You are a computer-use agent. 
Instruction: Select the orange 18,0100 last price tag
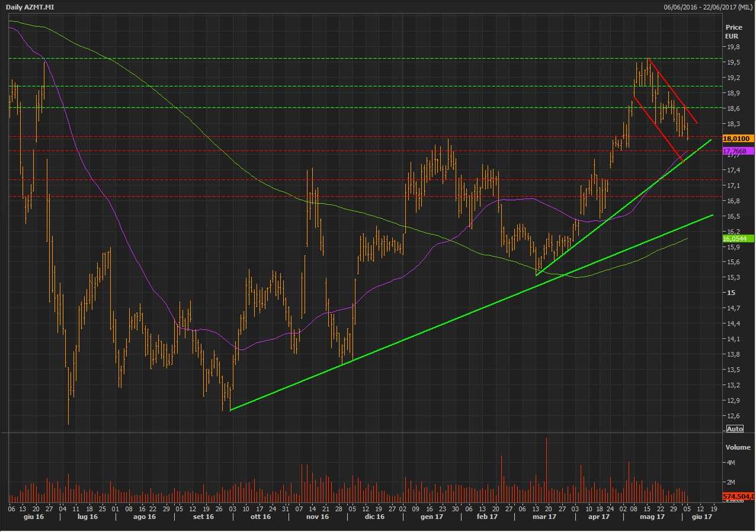[x=738, y=139]
